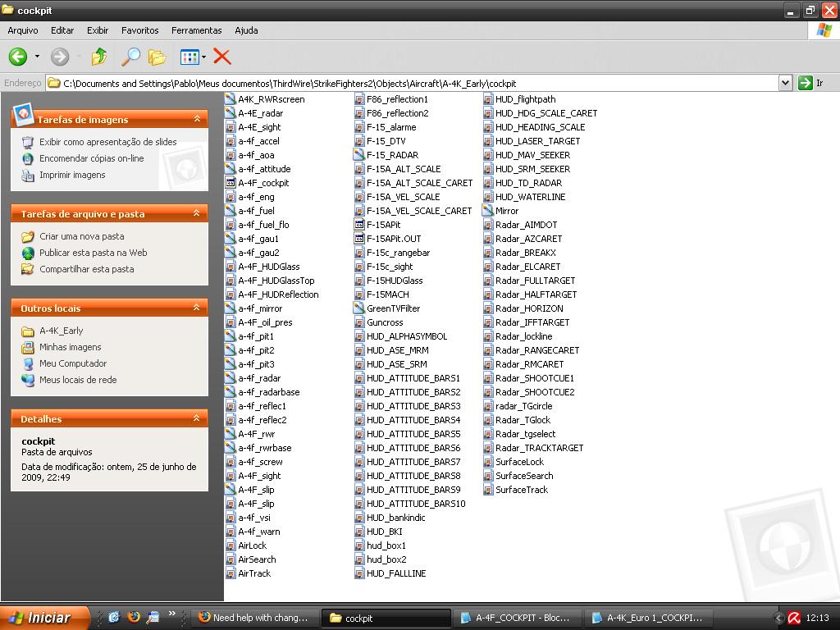Image resolution: width=840 pixels, height=630 pixels.
Task: Select the HUD_ATTITUDE_BARS10 file name
Action: (x=416, y=504)
